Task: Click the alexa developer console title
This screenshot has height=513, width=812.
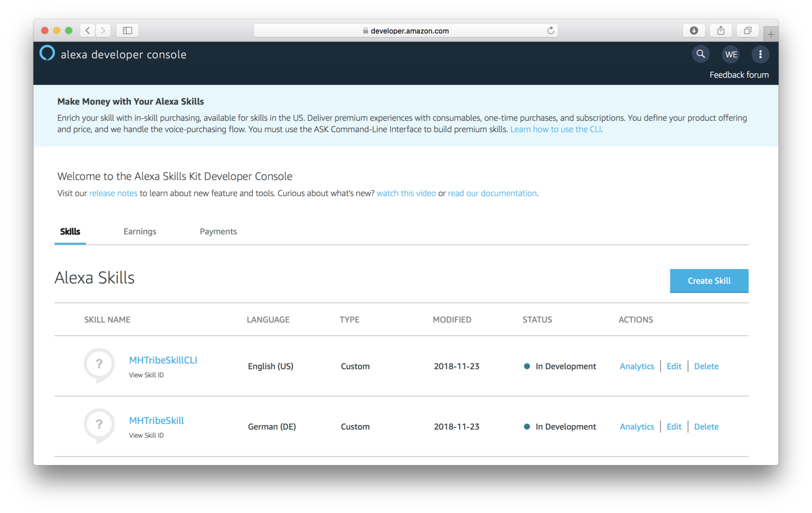Action: (123, 54)
